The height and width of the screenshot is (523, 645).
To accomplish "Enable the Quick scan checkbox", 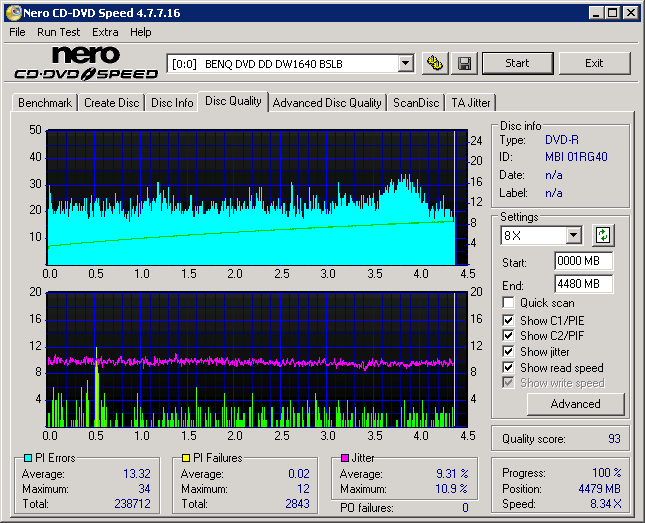I will pos(509,303).
